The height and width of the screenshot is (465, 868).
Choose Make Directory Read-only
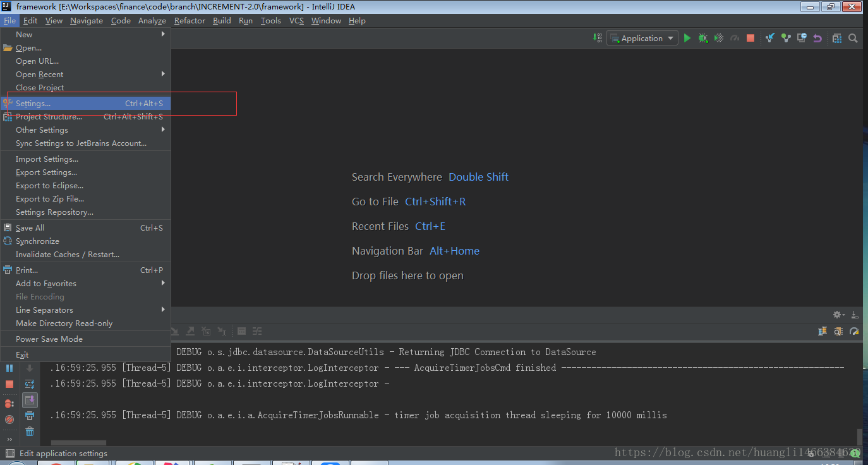tap(85, 323)
